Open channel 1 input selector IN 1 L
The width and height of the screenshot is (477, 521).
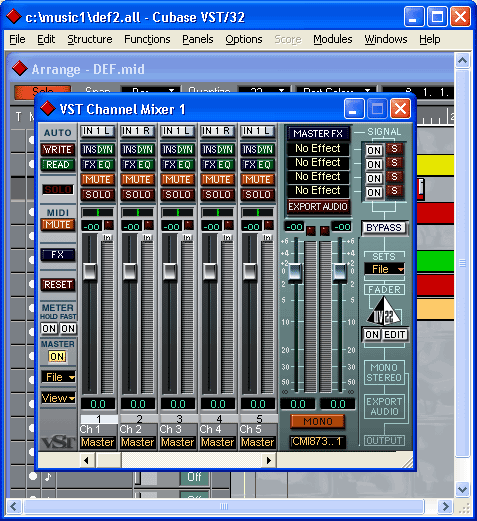coord(98,131)
